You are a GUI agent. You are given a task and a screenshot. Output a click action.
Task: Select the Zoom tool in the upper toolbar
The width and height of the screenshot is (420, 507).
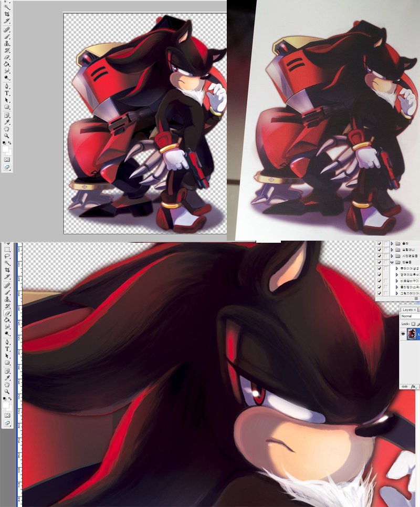[7, 136]
